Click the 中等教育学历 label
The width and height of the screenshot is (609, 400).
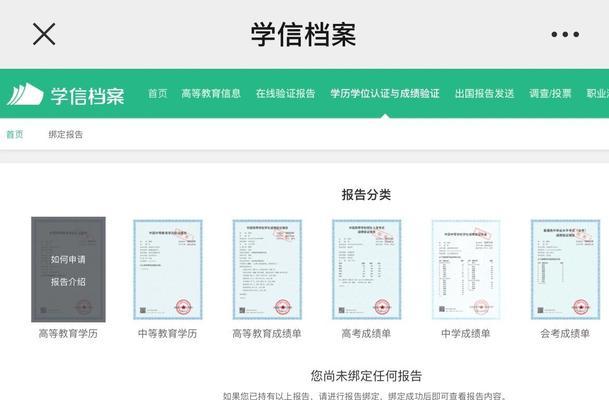[x=167, y=334]
